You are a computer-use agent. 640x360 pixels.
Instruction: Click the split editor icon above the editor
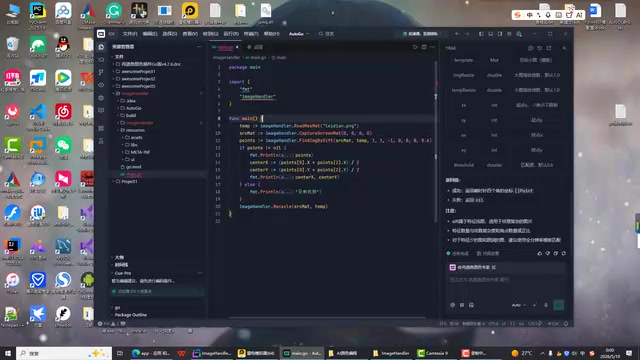(424, 47)
